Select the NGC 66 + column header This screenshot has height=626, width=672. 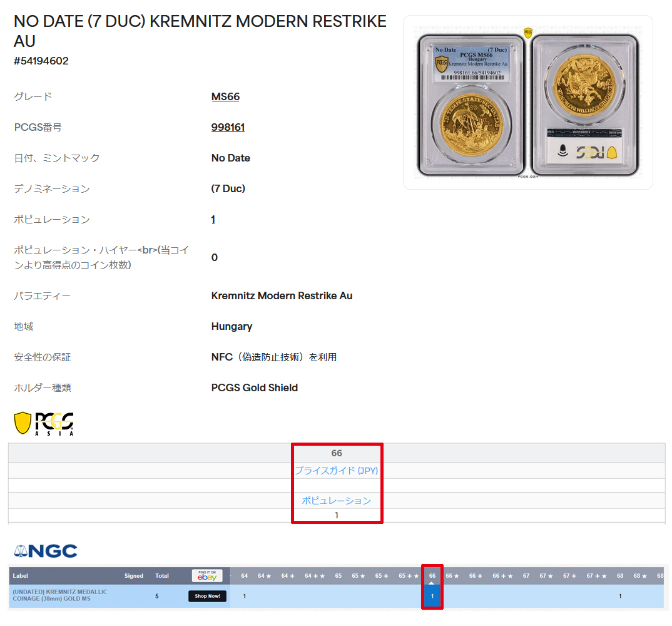pos(476,576)
